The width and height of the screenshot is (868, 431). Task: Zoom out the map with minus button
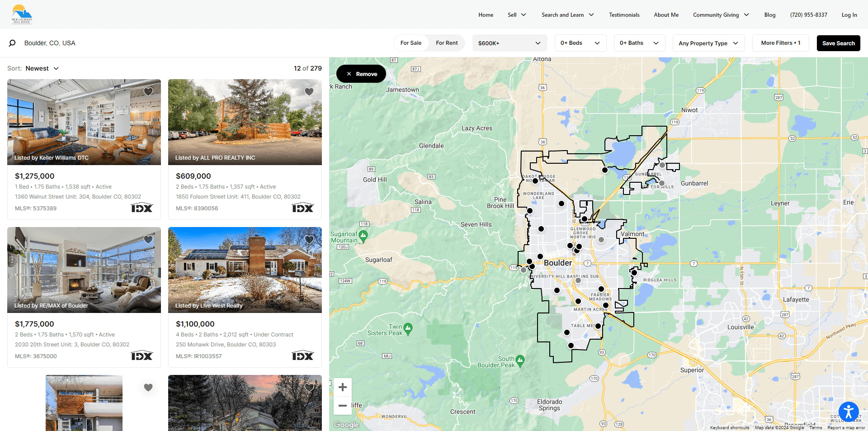tap(343, 406)
